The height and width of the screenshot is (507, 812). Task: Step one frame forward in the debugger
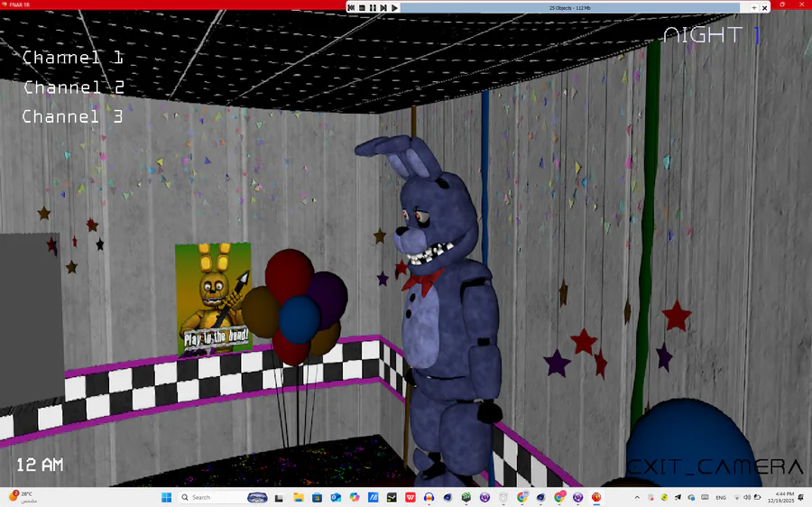point(383,8)
